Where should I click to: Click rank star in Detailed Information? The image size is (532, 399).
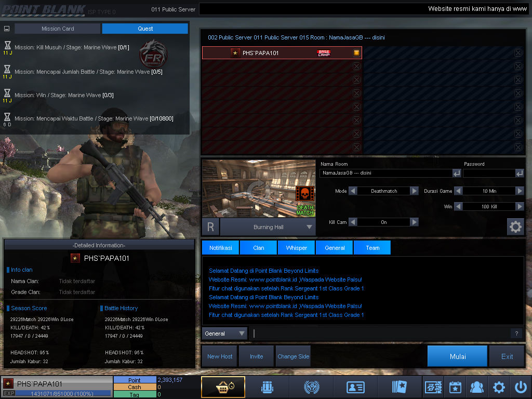(75, 258)
